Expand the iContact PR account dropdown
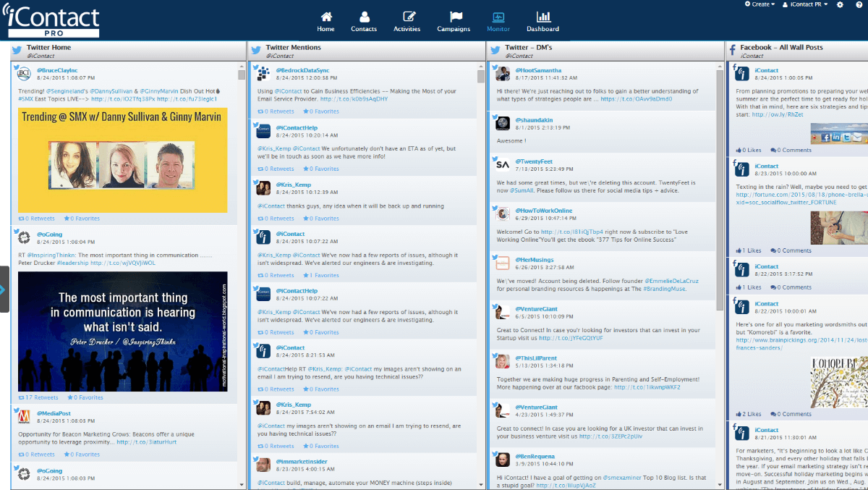This screenshot has height=490, width=868. click(805, 4)
